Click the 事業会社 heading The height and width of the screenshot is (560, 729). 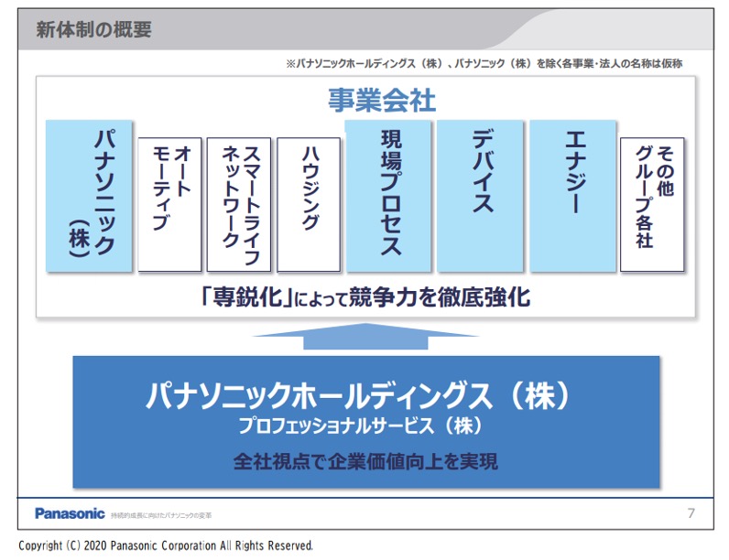[x=382, y=100]
